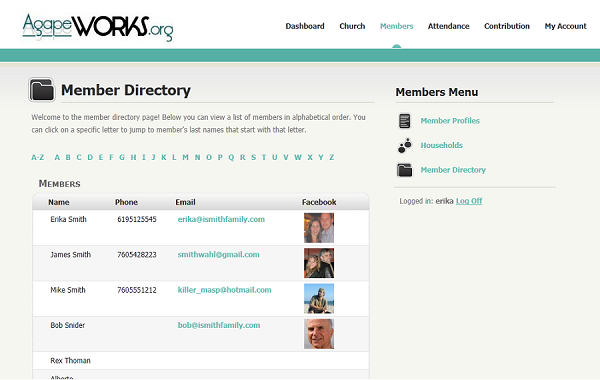600x380 pixels.
Task: Click the killer_masp@hotmail.com email link
Action: 224,290
